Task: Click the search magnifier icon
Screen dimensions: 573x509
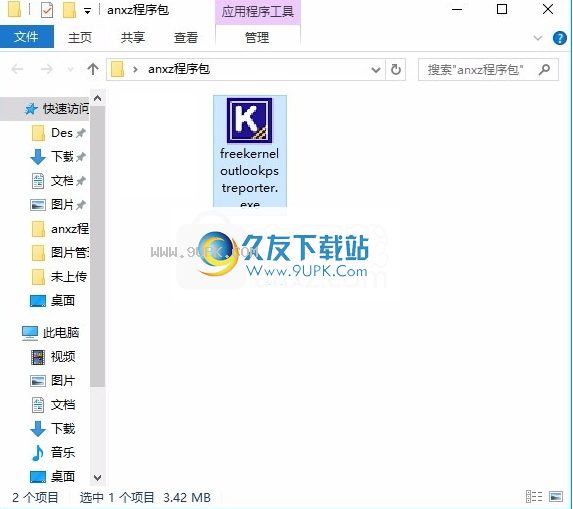Action: tap(544, 69)
